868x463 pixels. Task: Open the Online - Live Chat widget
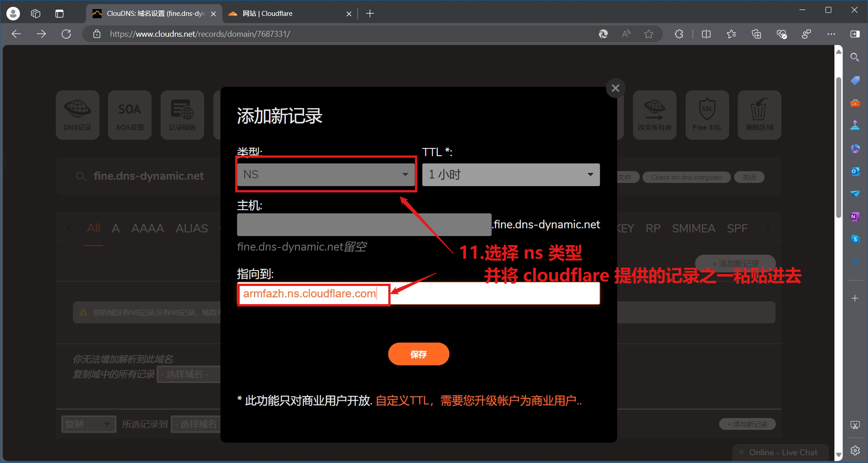780,453
